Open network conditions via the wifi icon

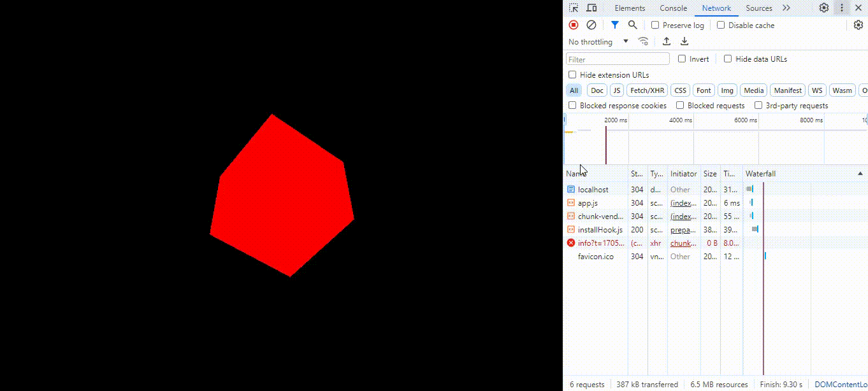643,41
